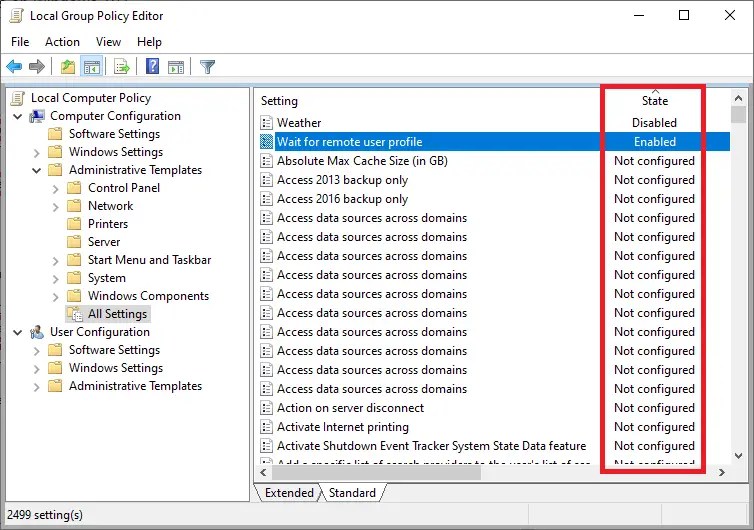This screenshot has width=754, height=530.
Task: Click the Access 2016 backup only icon
Action: tap(266, 199)
